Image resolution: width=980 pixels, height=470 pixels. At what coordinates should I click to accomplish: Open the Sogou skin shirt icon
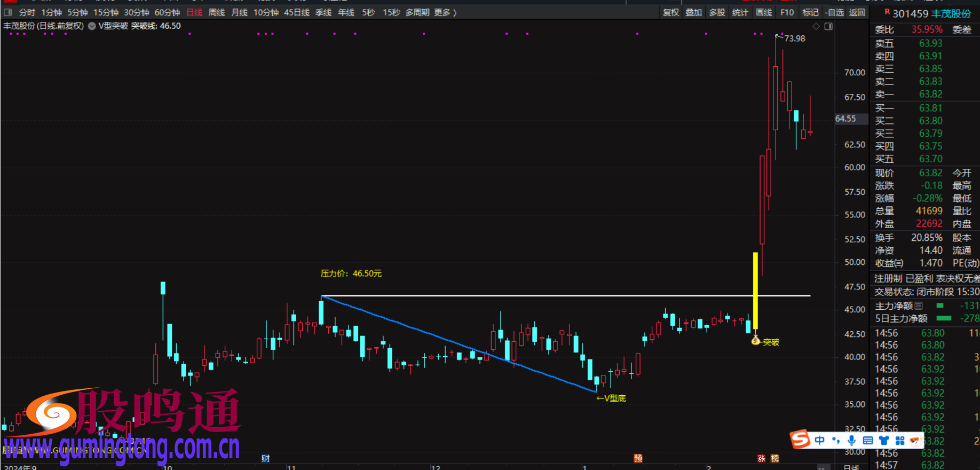pos(884,440)
